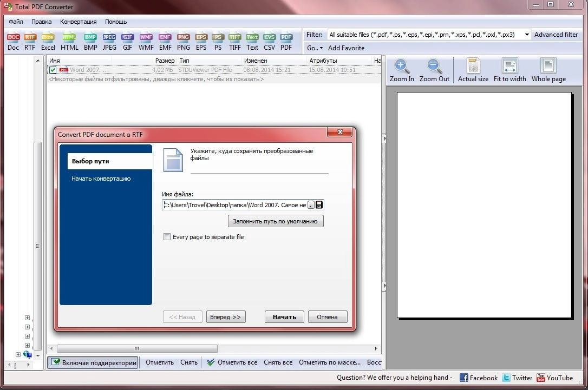Click Add Favorite

click(346, 48)
